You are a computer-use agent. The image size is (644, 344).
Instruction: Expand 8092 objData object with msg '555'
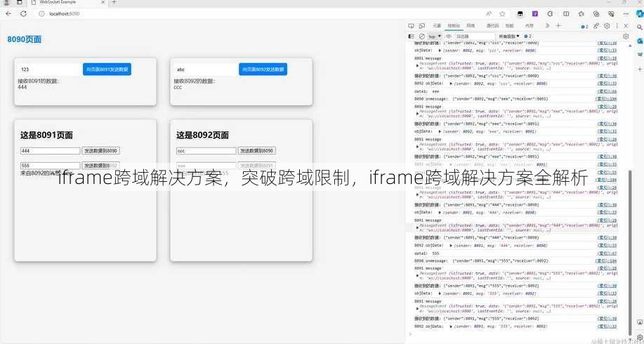coord(452,326)
